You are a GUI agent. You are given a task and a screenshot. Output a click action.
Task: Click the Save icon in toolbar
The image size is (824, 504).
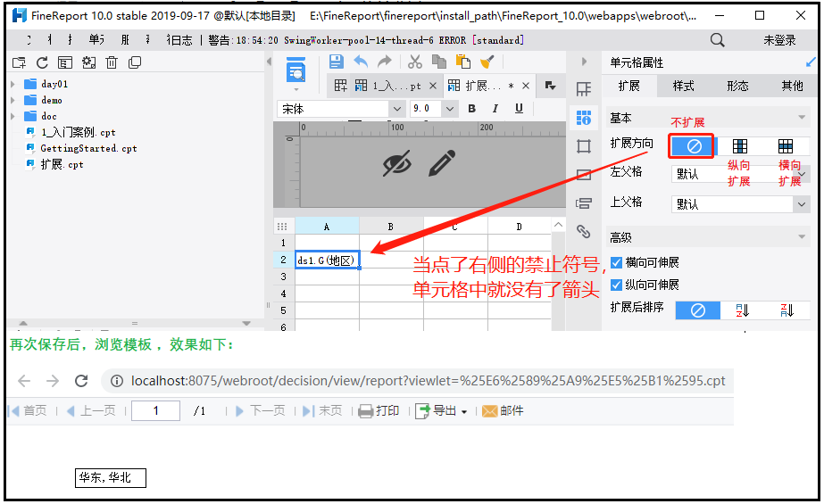(x=336, y=62)
